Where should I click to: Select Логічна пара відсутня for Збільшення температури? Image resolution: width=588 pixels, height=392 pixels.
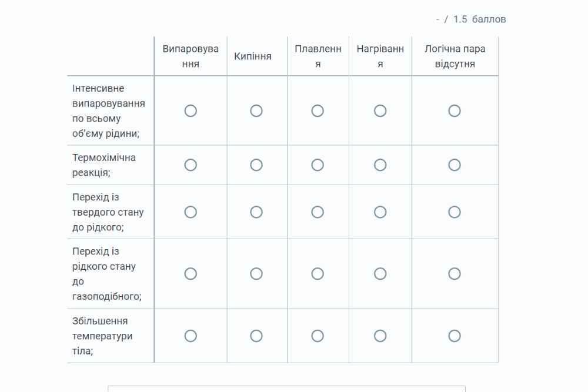pyautogui.click(x=455, y=336)
